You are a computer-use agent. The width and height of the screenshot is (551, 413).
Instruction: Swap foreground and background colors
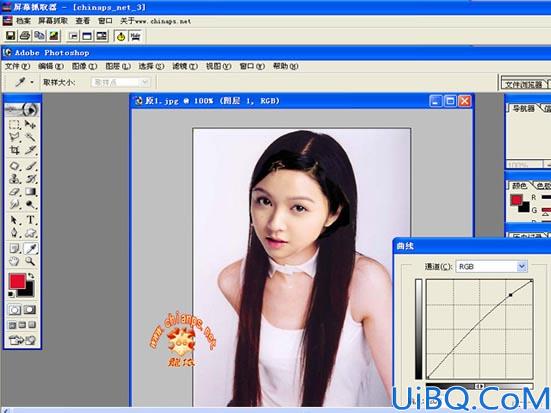tap(31, 276)
